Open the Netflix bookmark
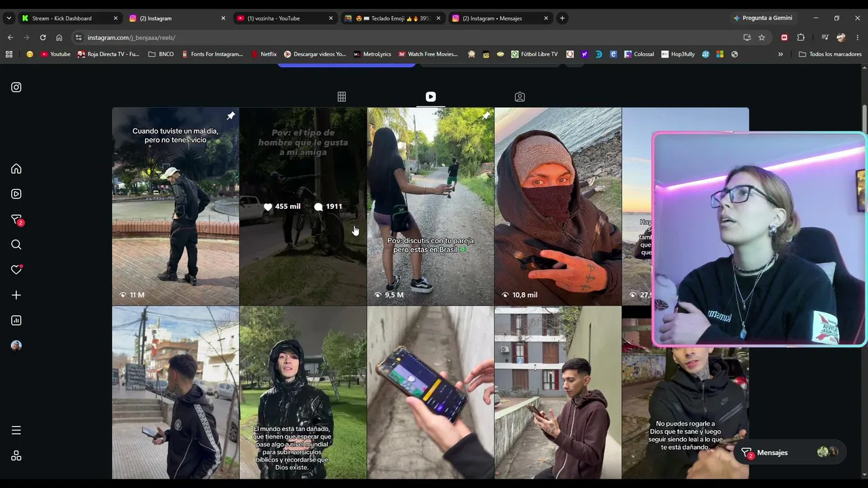This screenshot has height=488, width=868. 264,54
